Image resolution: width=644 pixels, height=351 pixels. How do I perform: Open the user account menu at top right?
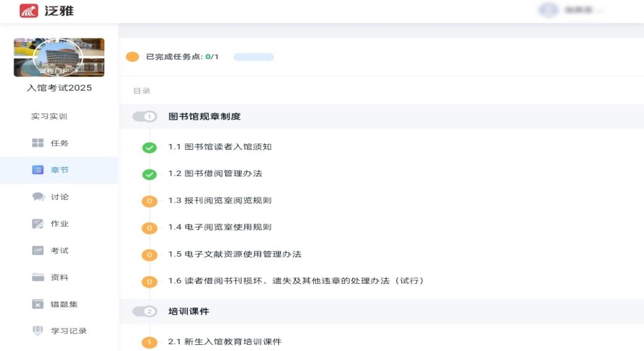[x=571, y=10]
